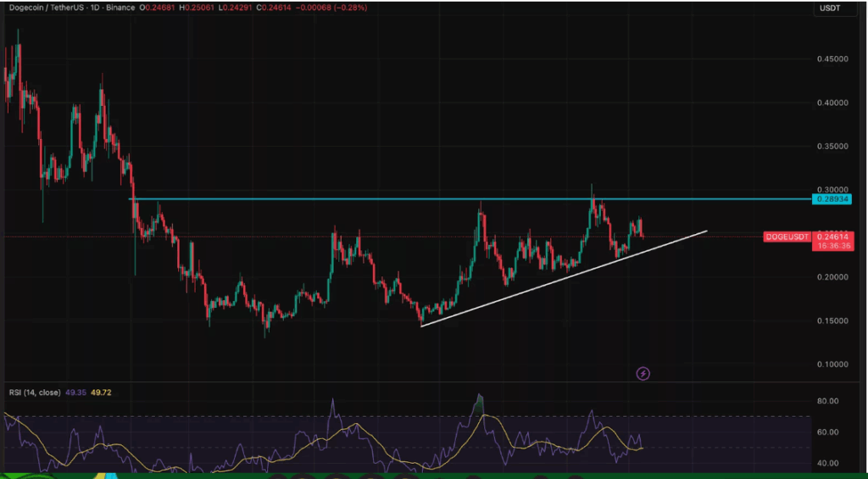Click 0.45000 on the price axis
The height and width of the screenshot is (479, 868).
(x=831, y=59)
